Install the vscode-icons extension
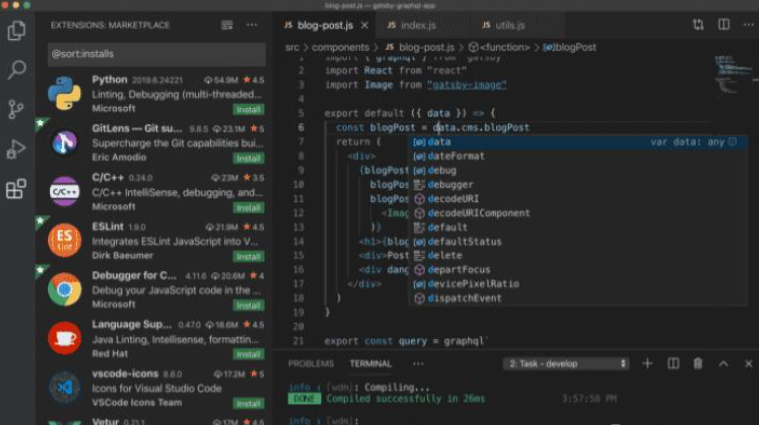759x425 pixels. pos(248,403)
